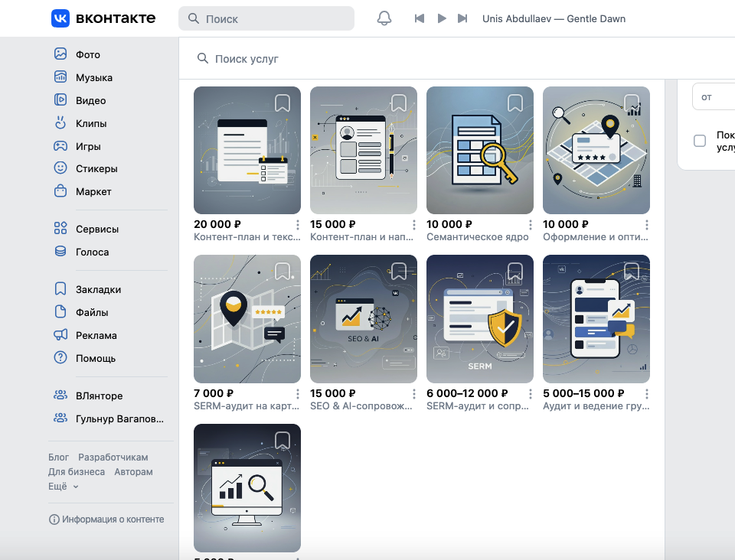Go to Сервисы menu label

[x=97, y=229]
